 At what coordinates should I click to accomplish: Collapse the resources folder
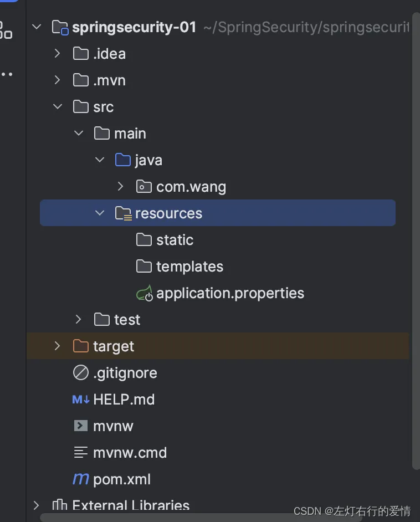[x=100, y=213]
